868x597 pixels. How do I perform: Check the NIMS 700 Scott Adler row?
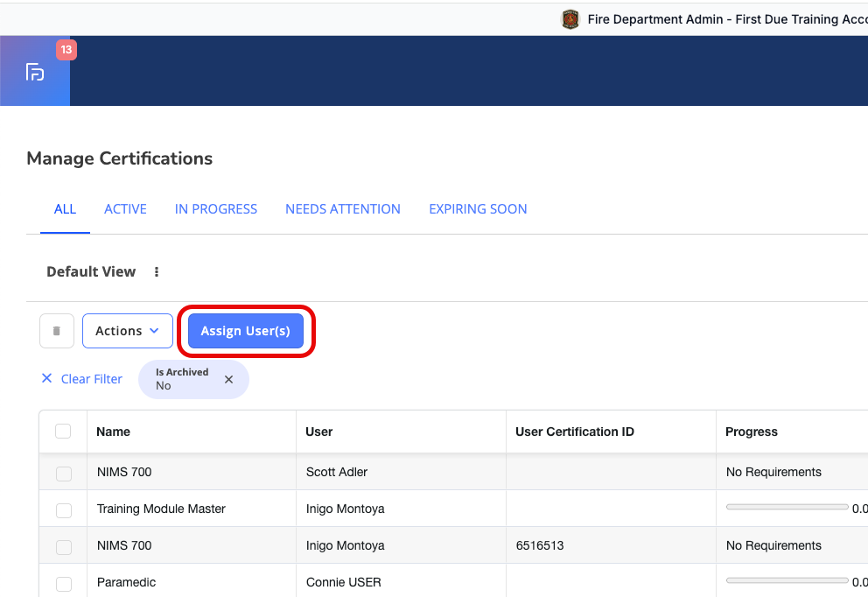tap(63, 473)
